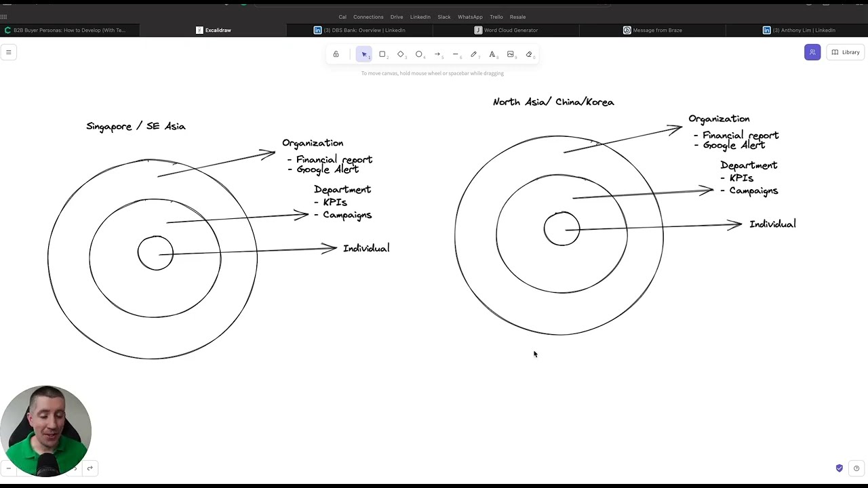868x488 pixels.
Task: Open the Excalidraw hamburger main menu
Action: point(8,52)
